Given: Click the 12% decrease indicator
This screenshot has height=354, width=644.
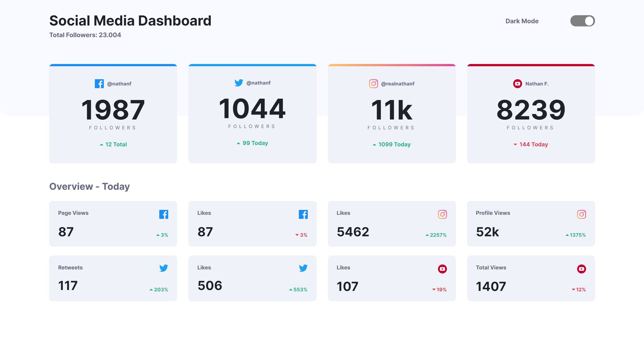Looking at the screenshot, I should point(578,290).
